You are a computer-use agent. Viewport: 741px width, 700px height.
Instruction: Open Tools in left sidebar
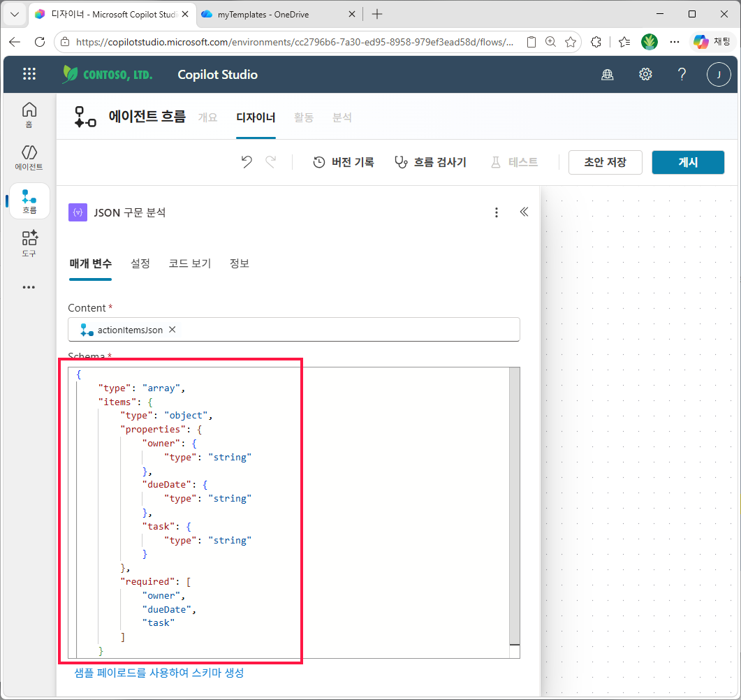tap(29, 244)
